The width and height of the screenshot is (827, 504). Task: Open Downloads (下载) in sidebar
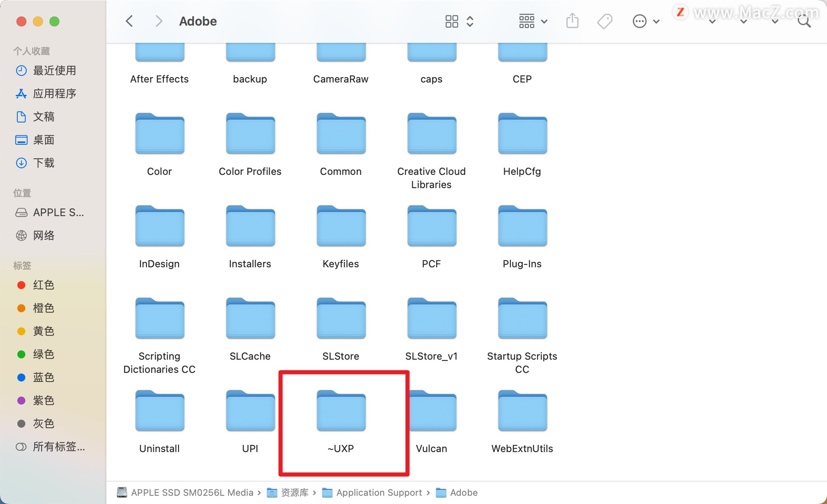coord(35,163)
